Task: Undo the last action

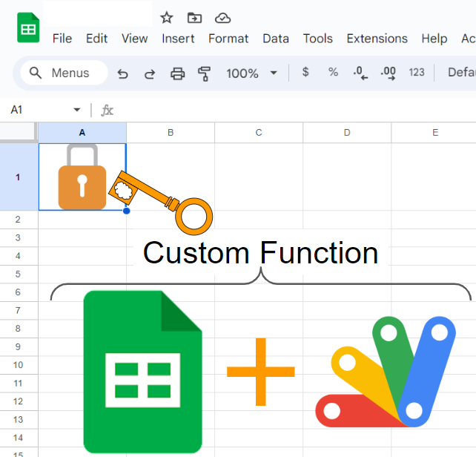Action: tap(123, 73)
